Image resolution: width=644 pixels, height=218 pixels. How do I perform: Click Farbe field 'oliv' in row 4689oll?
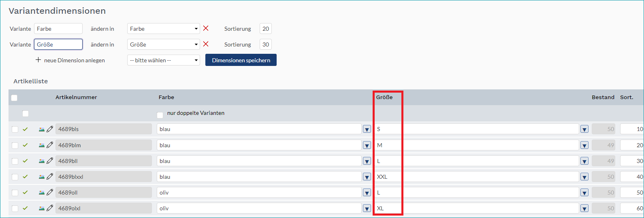(x=259, y=193)
